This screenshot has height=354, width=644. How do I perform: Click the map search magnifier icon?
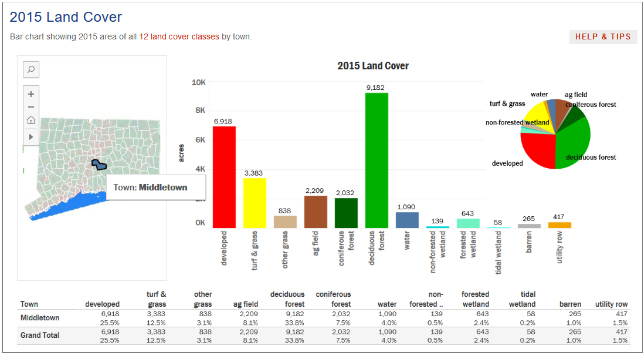click(31, 69)
